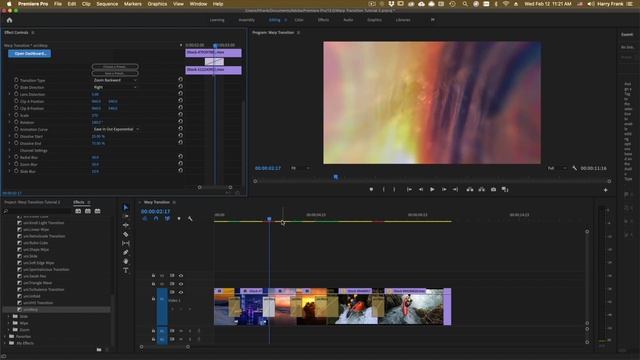
Task: Toggle Snap in Timeline header
Action: click(156, 219)
